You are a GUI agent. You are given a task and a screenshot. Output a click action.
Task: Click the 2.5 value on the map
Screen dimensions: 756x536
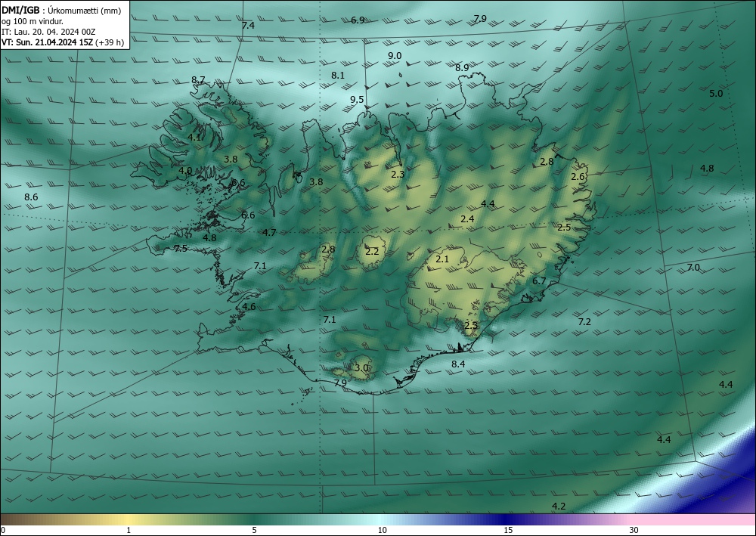point(564,227)
